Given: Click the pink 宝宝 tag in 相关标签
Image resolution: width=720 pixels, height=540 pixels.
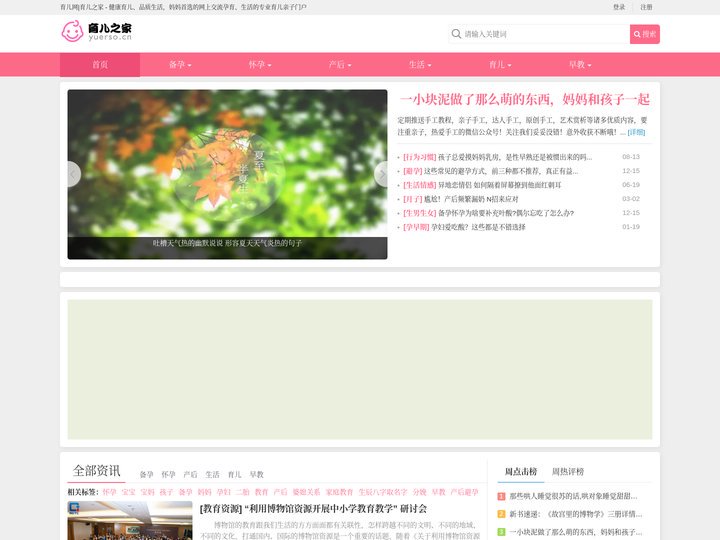Looking at the screenshot, I should [129, 492].
